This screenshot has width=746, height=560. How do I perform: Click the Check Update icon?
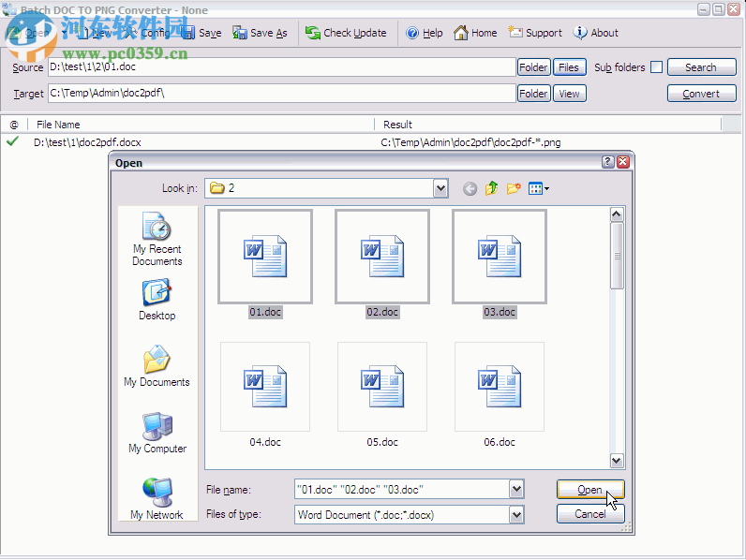point(313,33)
